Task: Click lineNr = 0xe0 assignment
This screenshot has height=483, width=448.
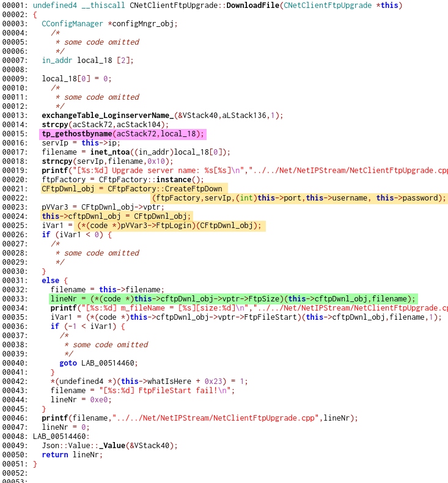Action: [x=81, y=400]
